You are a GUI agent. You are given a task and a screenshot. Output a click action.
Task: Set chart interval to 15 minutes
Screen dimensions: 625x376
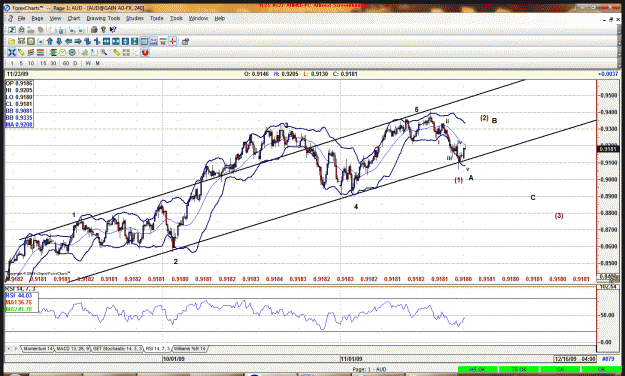point(43,63)
